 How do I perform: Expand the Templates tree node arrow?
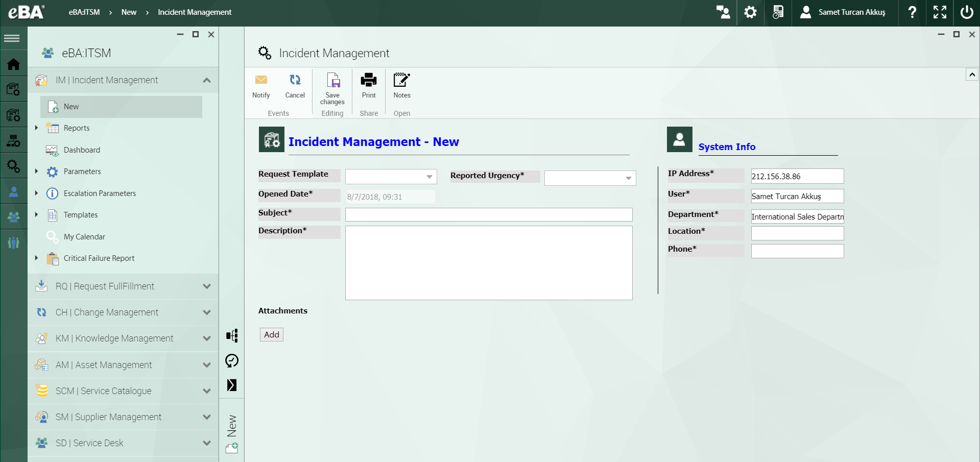coord(36,214)
